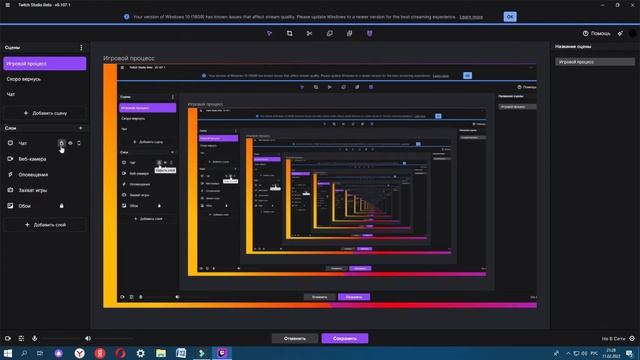The width and height of the screenshot is (640, 360).
Task: Click the camera icon in bottom bar
Action: 8,338
